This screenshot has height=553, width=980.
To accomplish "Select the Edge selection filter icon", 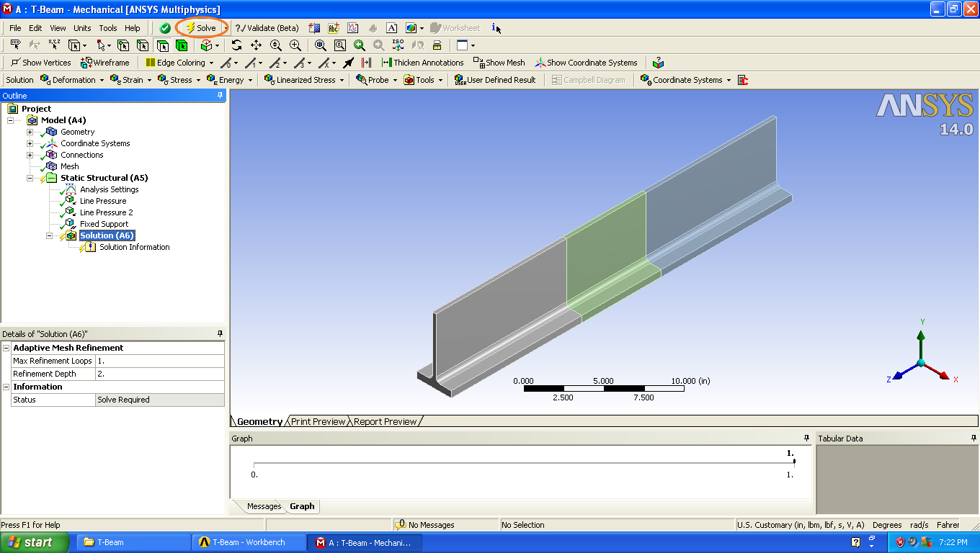I will click(143, 45).
